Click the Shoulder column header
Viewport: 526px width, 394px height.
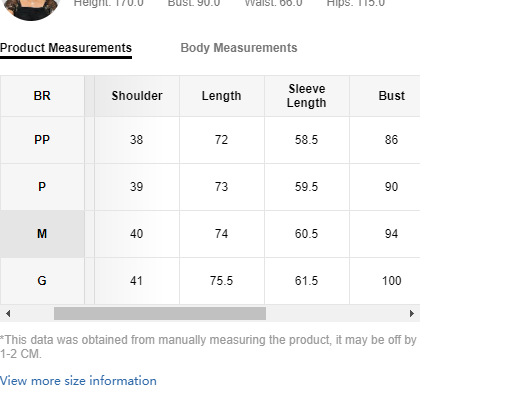(137, 96)
